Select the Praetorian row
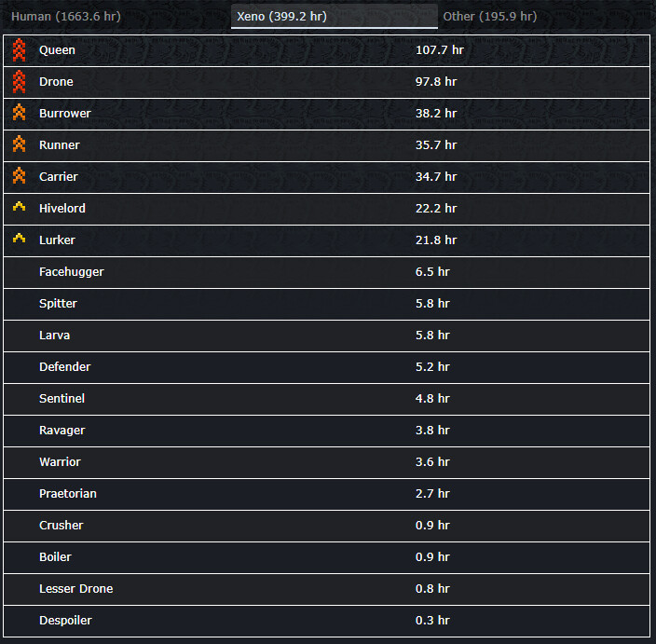656x644 pixels. click(x=68, y=494)
